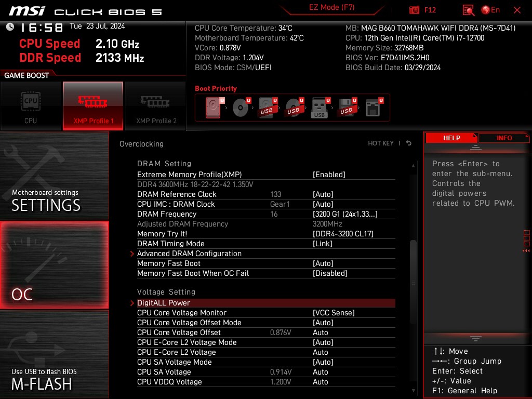Enable XMP Profile 2
The width and height of the screenshot is (532, 399).
click(156, 106)
